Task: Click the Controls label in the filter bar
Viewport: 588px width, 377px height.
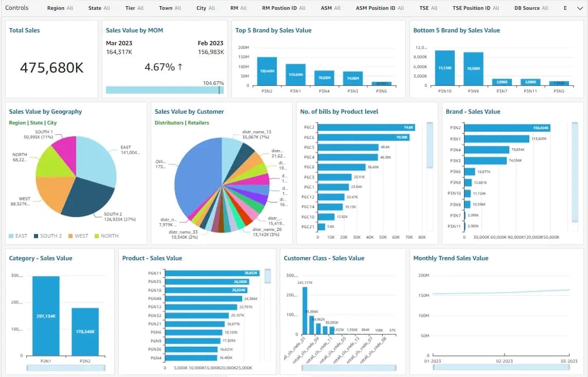Action: click(17, 8)
